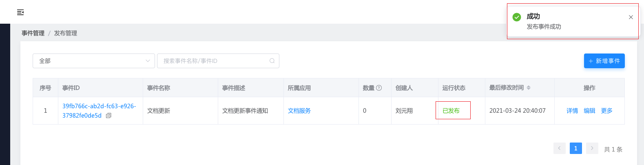644x165 pixels.
Task: Click the search magnifier icon
Action: [272, 61]
